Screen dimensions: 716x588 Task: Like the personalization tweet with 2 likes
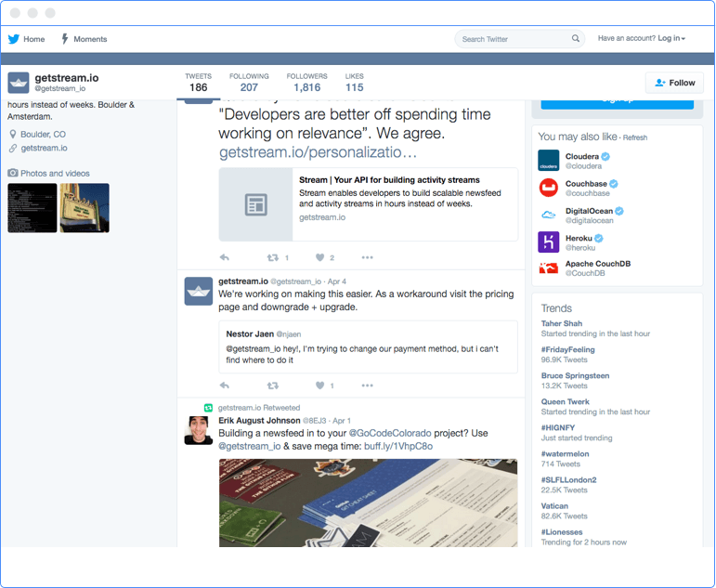pos(320,257)
